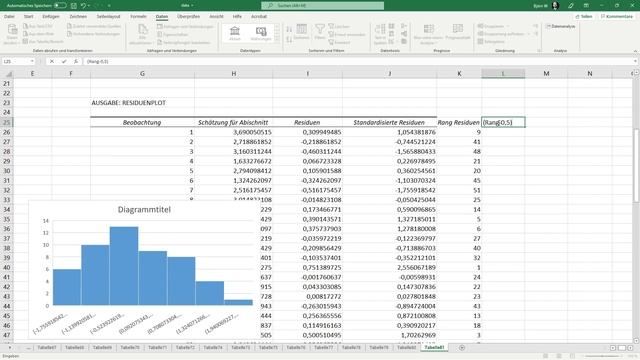This screenshot has height=360, width=640.
Task: Click the sort descending Z-A icon
Action: [x=289, y=39]
